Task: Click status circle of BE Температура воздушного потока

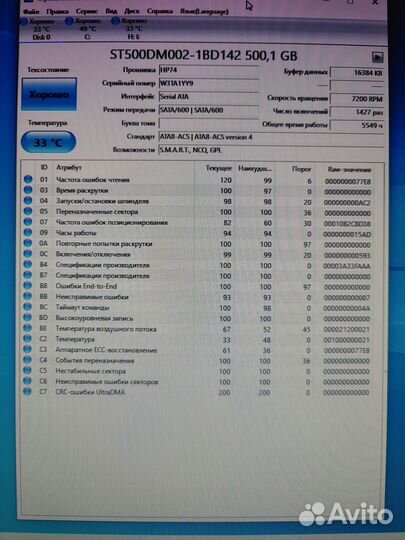Action: click(x=28, y=328)
